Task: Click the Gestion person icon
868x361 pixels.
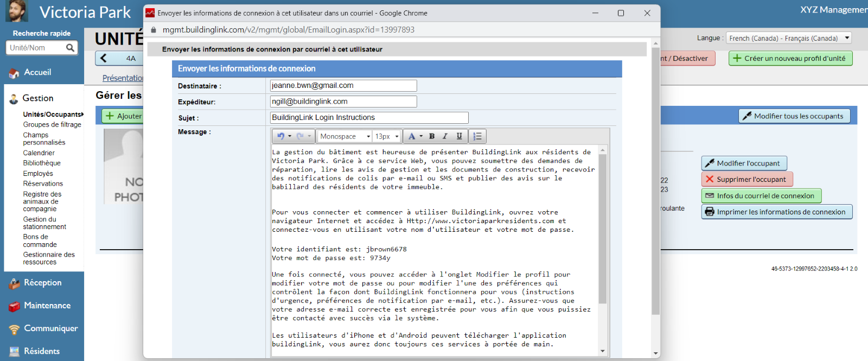Action: coord(14,99)
